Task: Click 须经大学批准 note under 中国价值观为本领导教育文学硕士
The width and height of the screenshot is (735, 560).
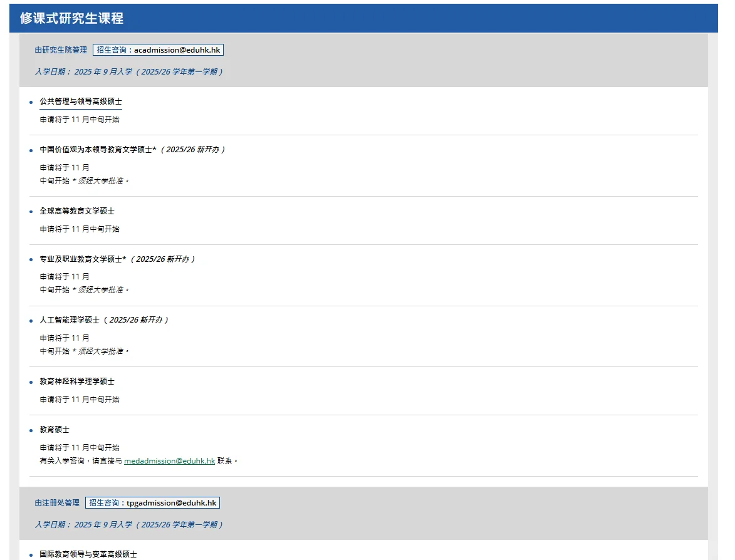Action: (100, 181)
